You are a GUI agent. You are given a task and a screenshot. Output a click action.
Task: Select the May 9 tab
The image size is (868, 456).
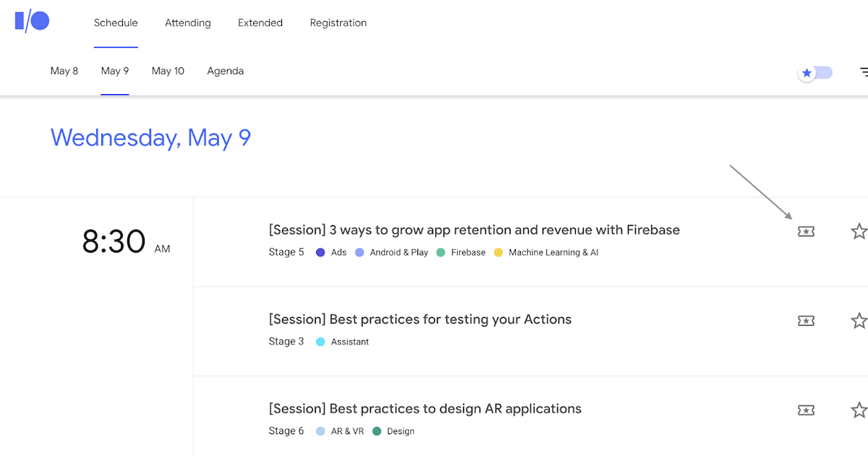[x=115, y=71]
